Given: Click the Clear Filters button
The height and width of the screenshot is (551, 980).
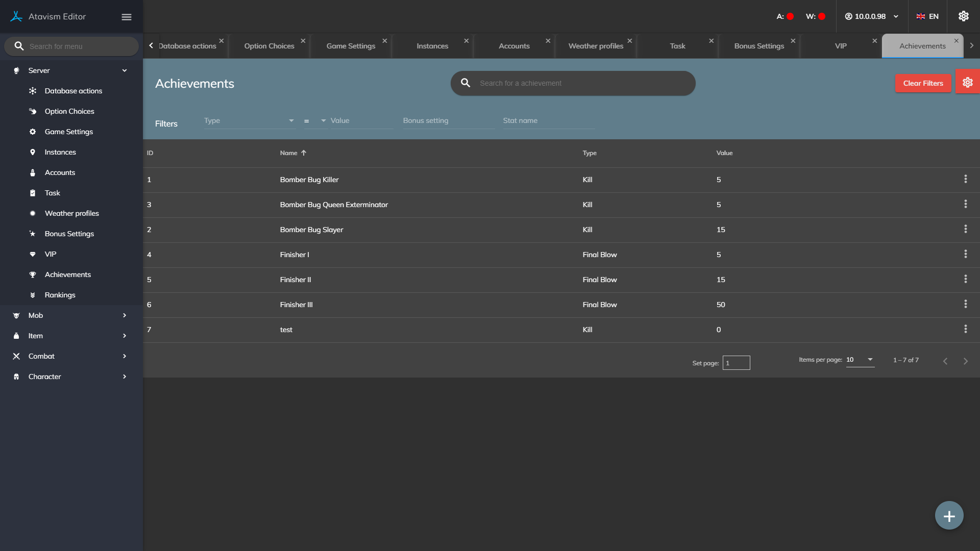Looking at the screenshot, I should pyautogui.click(x=922, y=83).
